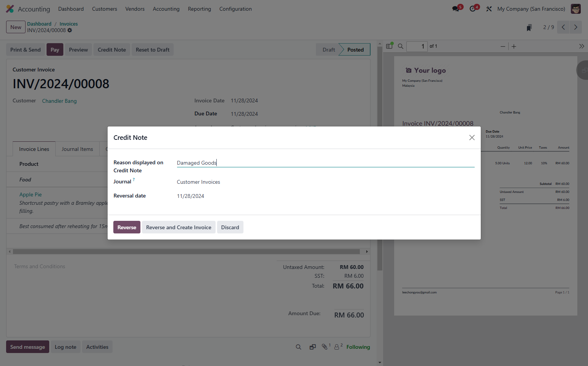Viewport: 588px width, 366px height.
Task: Click the Following button in the chatter
Action: pos(358,347)
